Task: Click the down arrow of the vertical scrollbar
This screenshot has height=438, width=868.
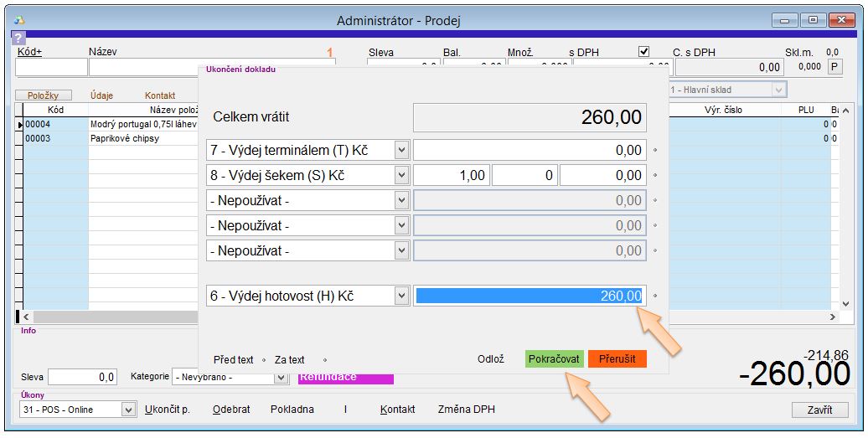Action: pos(845,305)
